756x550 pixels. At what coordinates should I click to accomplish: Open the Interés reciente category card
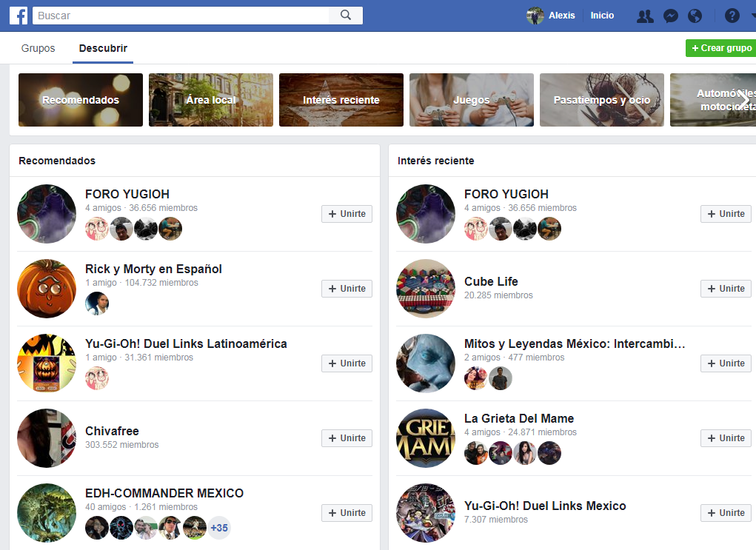[341, 100]
